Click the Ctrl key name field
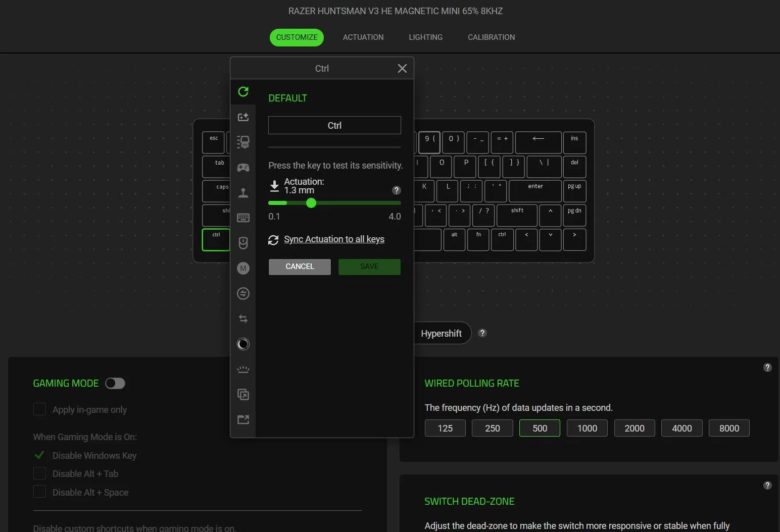The height and width of the screenshot is (532, 780). tap(334, 125)
